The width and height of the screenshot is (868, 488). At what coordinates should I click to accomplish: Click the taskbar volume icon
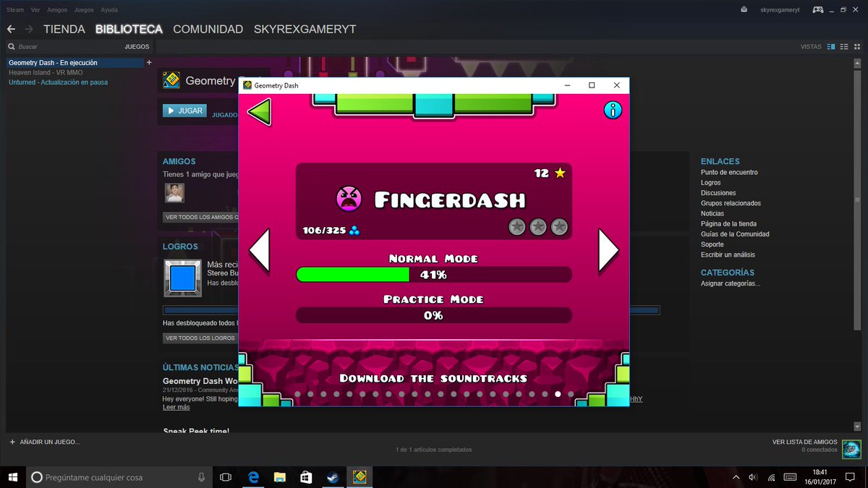click(754, 477)
